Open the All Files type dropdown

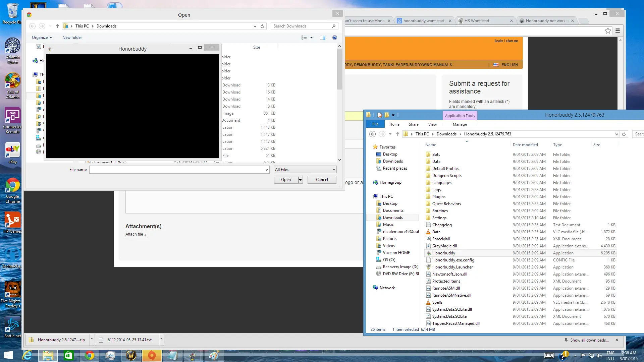pyautogui.click(x=305, y=170)
